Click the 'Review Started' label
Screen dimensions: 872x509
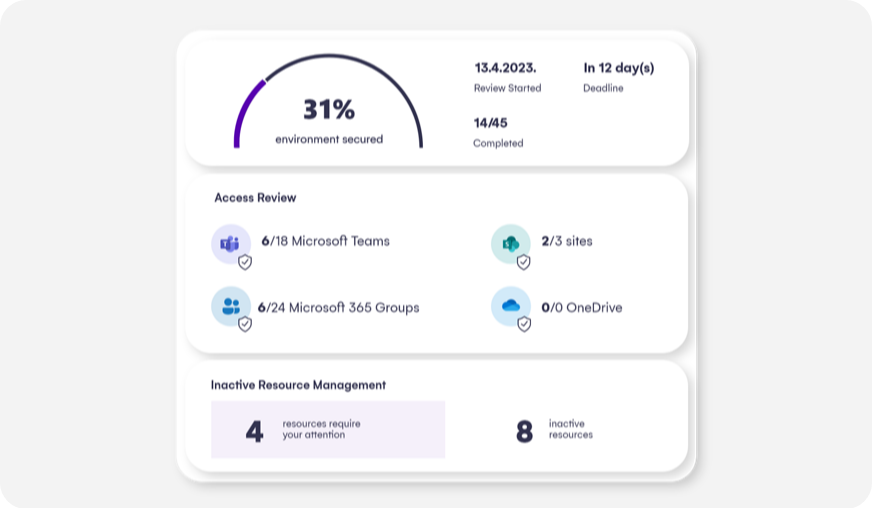pyautogui.click(x=507, y=88)
